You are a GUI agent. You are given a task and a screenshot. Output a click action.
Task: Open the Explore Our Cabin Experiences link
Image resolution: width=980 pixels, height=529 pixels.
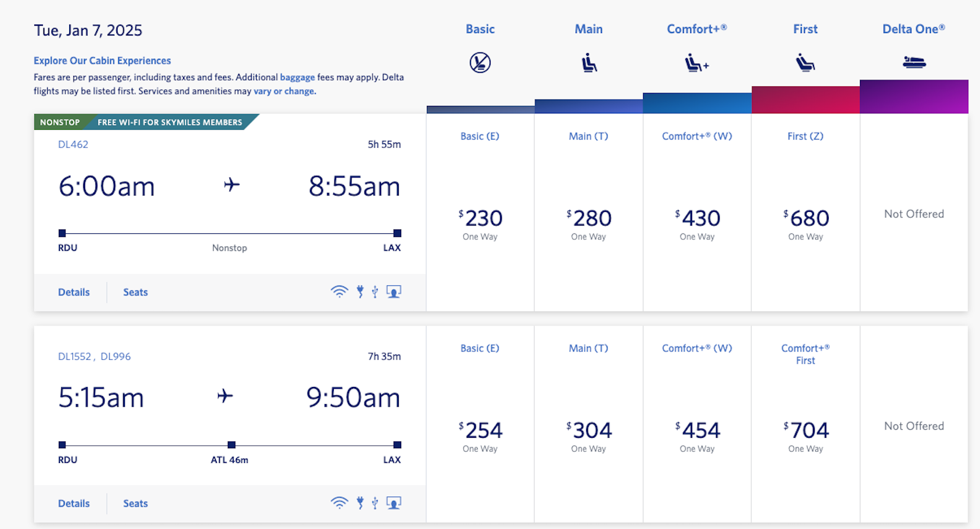pos(102,61)
